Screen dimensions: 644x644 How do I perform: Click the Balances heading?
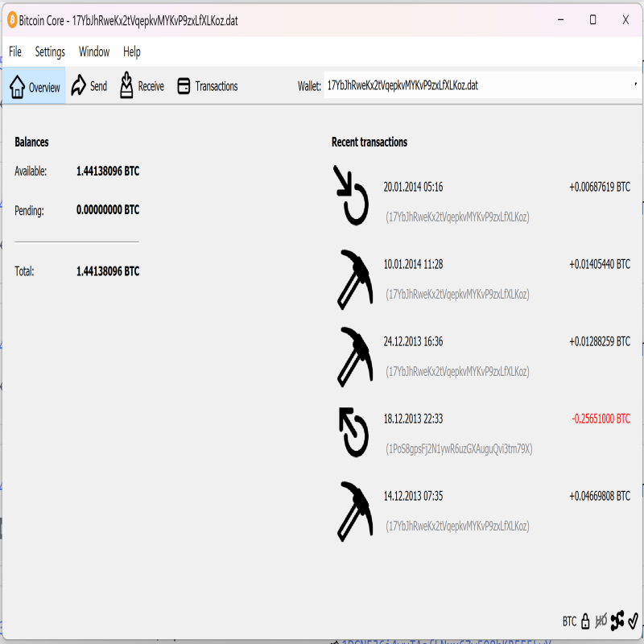(x=31, y=142)
